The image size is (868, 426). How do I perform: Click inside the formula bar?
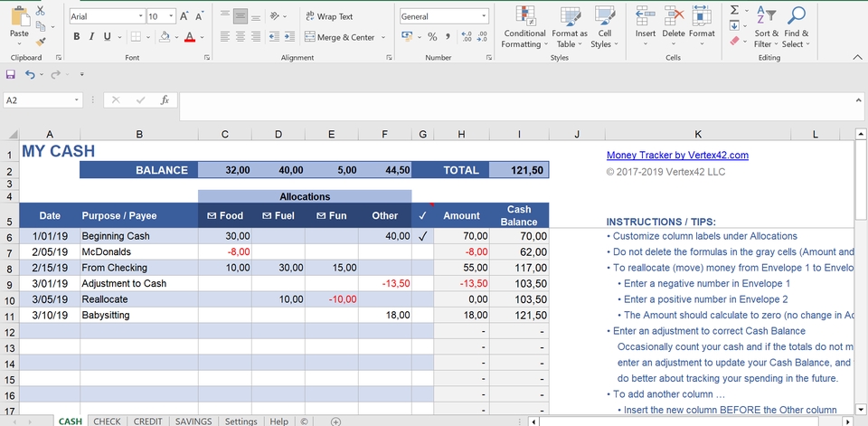coord(514,107)
